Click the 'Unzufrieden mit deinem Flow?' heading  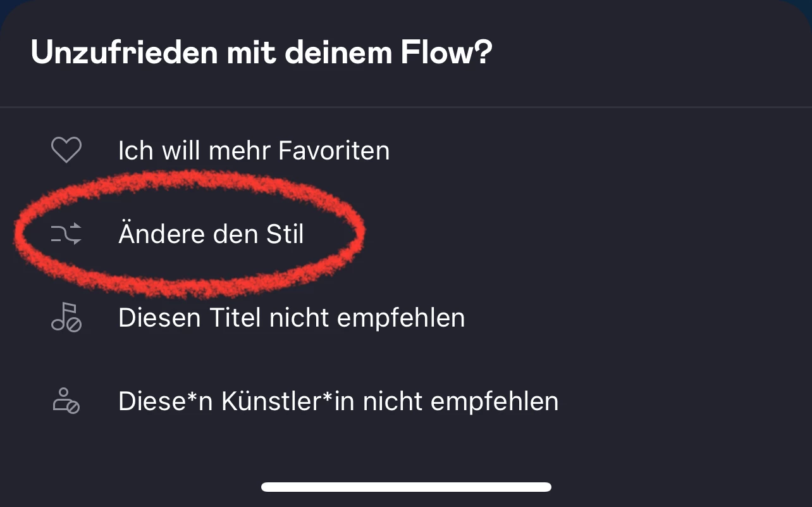pos(261,53)
